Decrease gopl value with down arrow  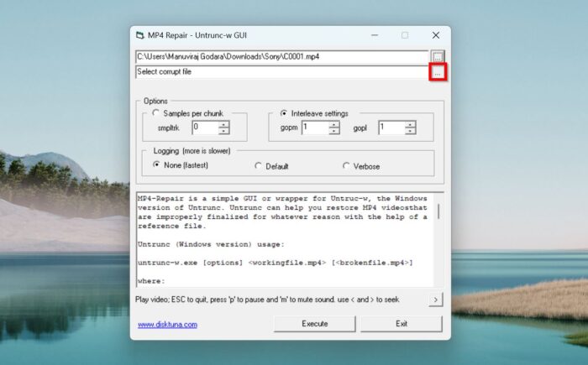click(x=410, y=131)
